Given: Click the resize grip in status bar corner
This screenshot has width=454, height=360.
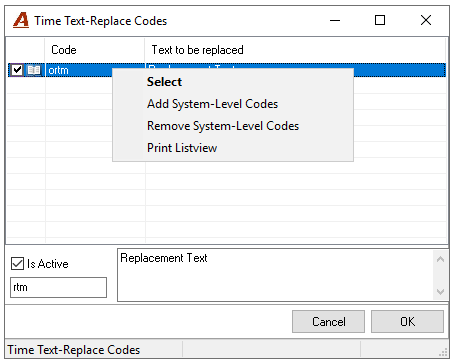Looking at the screenshot, I should (x=443, y=352).
